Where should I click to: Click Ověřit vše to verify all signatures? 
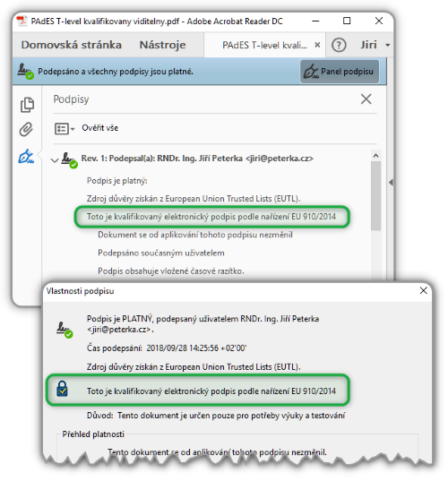[100, 128]
